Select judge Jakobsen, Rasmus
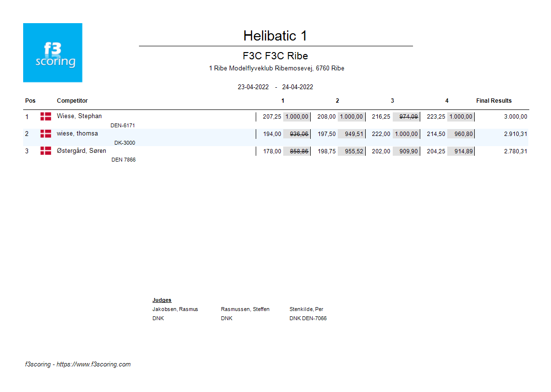The height and width of the screenshot is (392, 551). click(175, 309)
